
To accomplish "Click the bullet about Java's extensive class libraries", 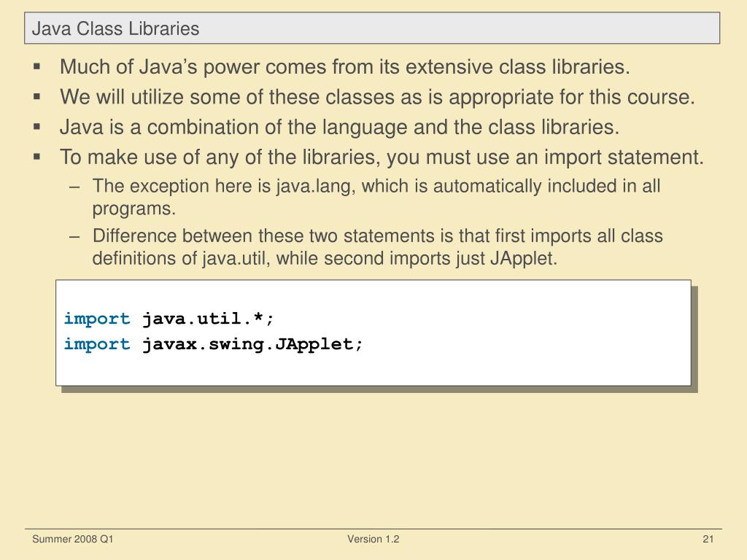I will click(x=344, y=68).
